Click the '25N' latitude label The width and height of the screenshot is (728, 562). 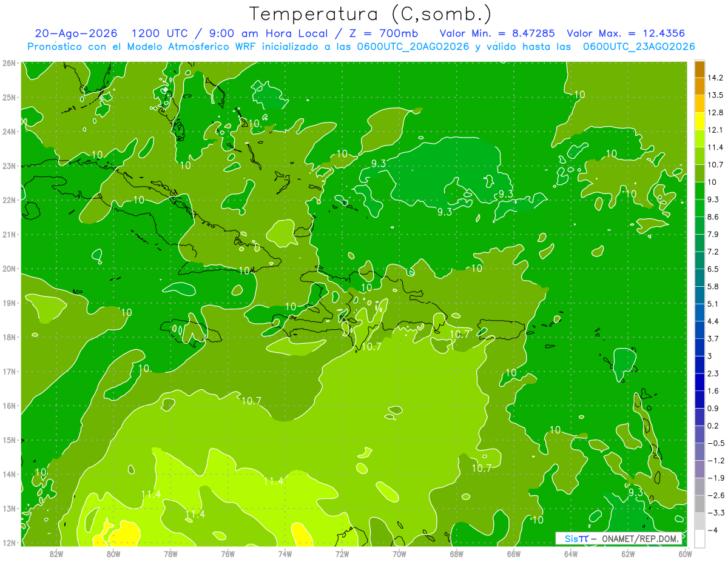click(9, 97)
